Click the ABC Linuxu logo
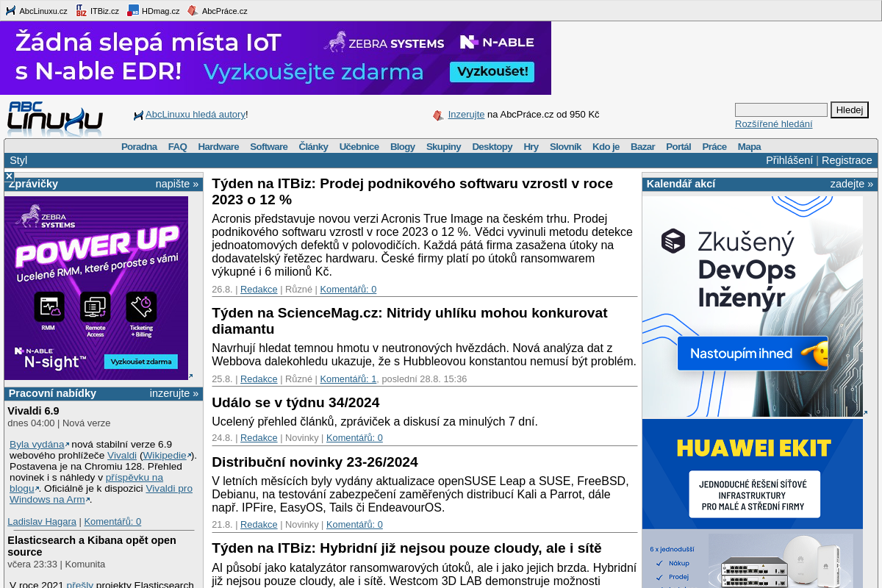The image size is (882, 588). click(x=55, y=118)
